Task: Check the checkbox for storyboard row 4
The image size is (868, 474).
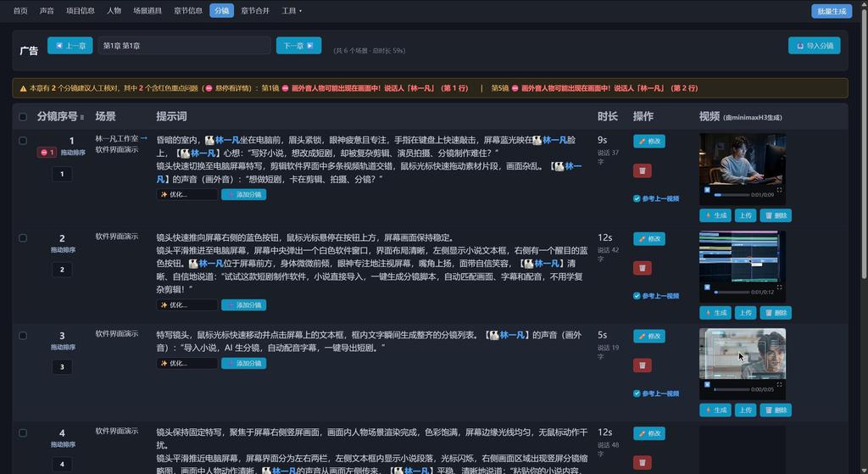Action: pos(23,433)
